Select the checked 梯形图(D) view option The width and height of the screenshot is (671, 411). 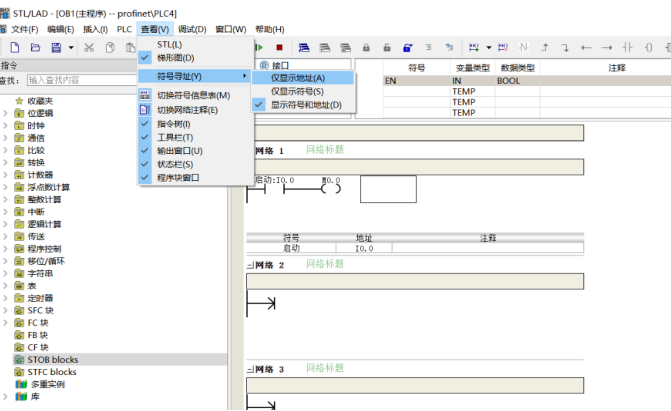[x=196, y=57]
